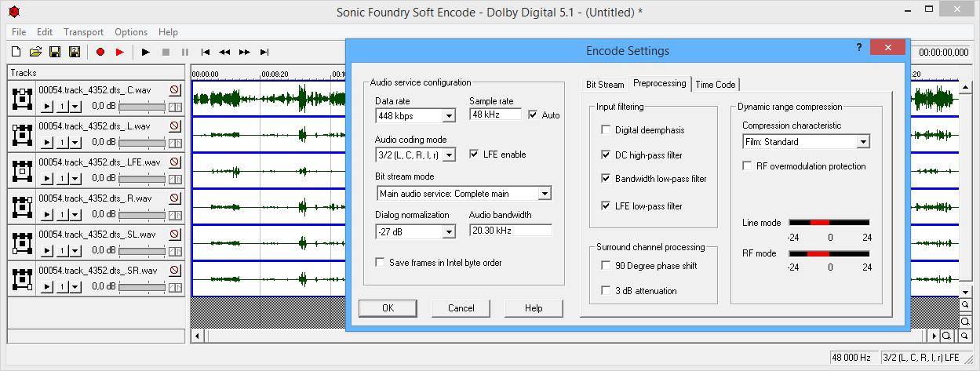This screenshot has height=371, width=980.
Task: Click the volume slider of the _.LFE.wav track
Action: click(x=142, y=178)
